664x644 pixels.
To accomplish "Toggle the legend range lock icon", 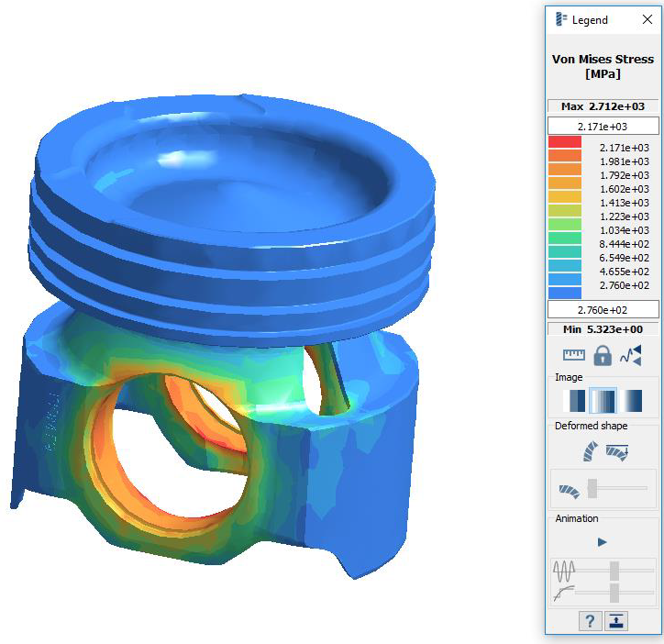I will point(602,355).
